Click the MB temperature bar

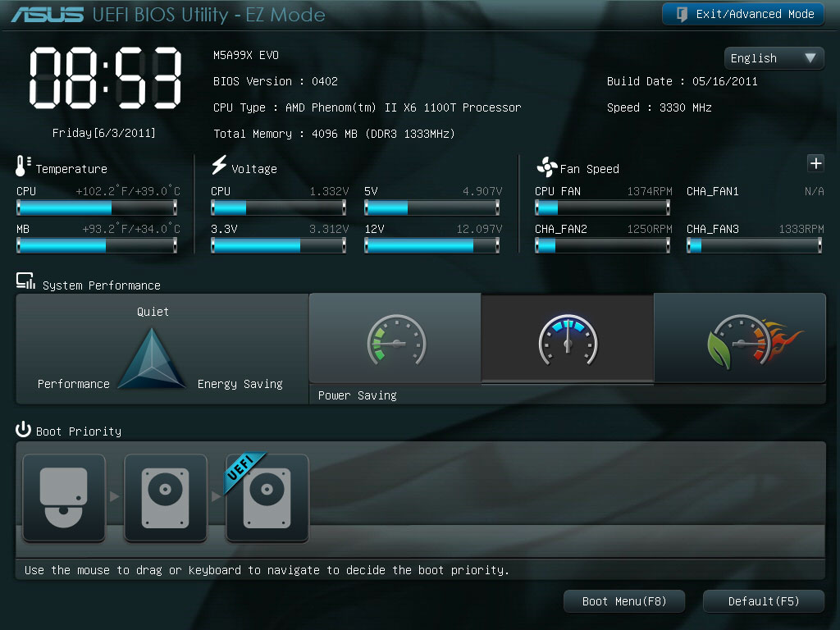point(97,245)
